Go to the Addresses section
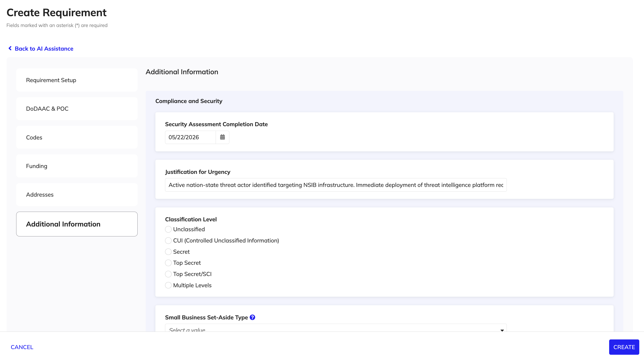The image size is (644, 359). [77, 195]
